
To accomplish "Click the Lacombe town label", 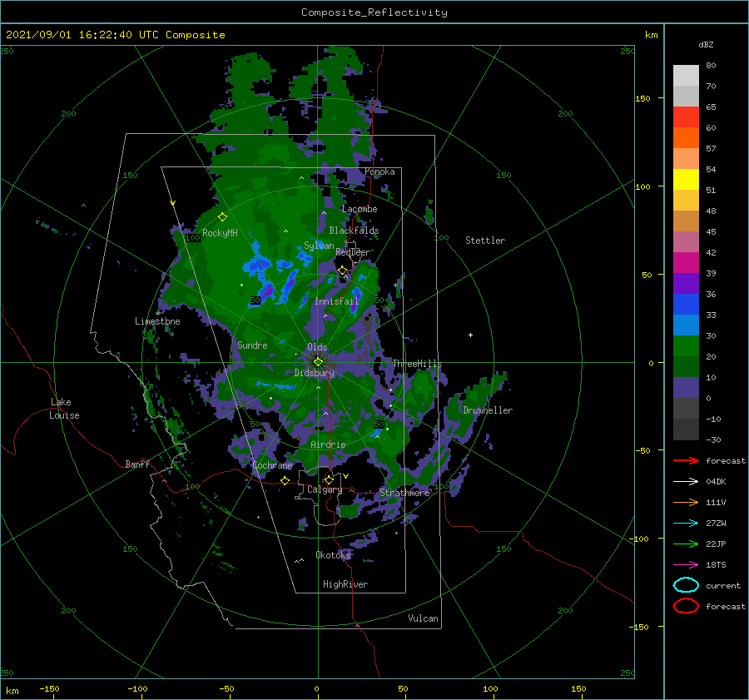I will (360, 209).
